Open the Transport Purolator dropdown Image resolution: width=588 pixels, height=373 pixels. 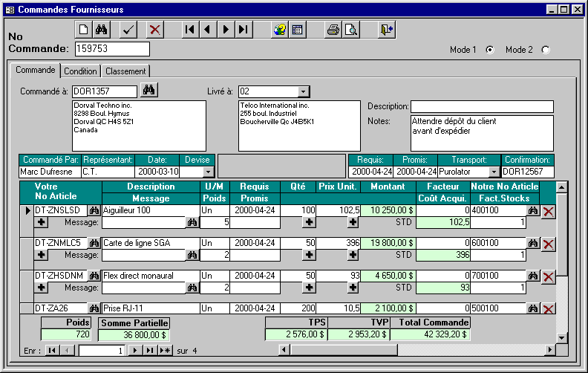tap(494, 172)
